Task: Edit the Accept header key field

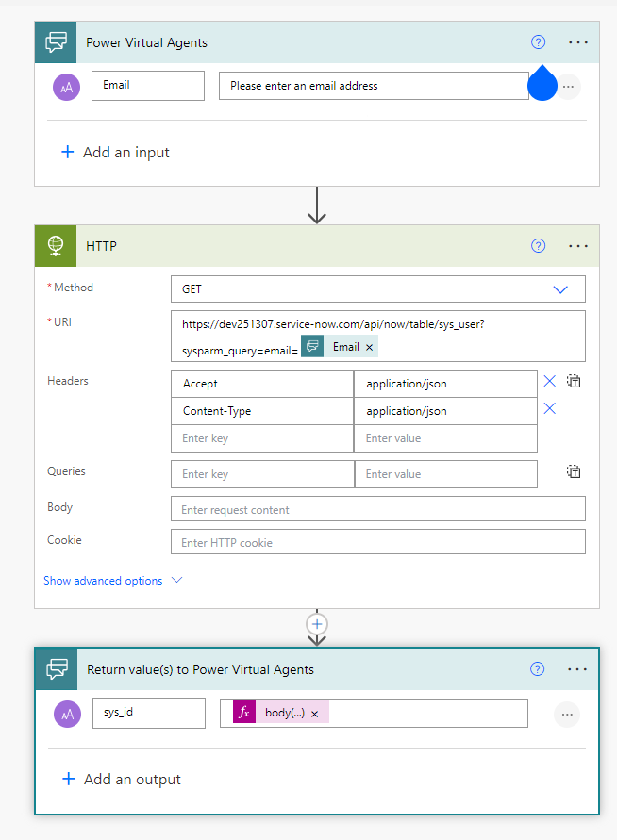Action: click(x=262, y=384)
